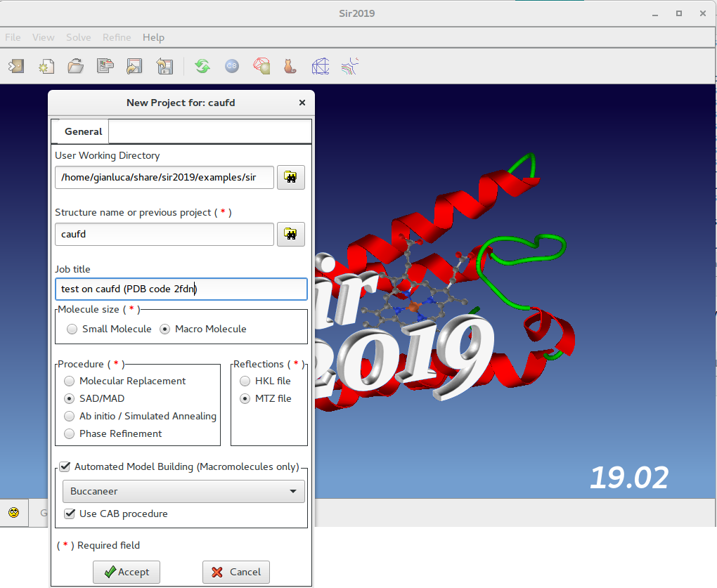Minimize the Sir2019 window
This screenshot has height=588, width=717.
[x=655, y=14]
